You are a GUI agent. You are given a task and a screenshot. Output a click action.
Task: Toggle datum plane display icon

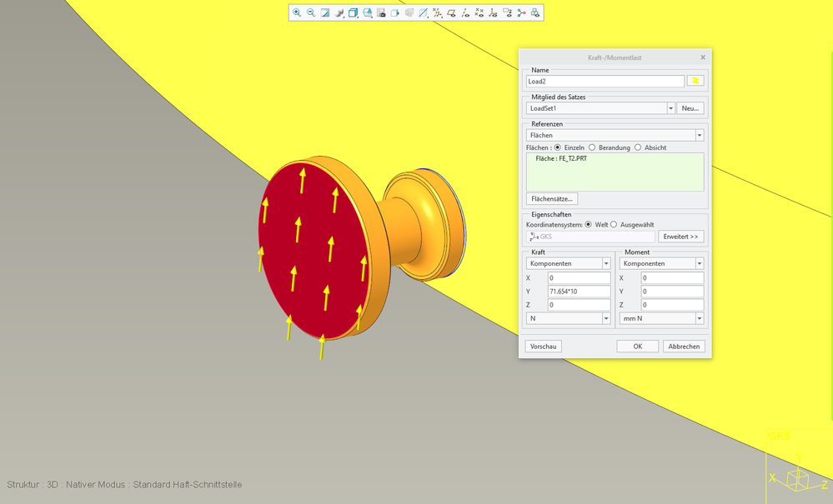pyautogui.click(x=451, y=12)
